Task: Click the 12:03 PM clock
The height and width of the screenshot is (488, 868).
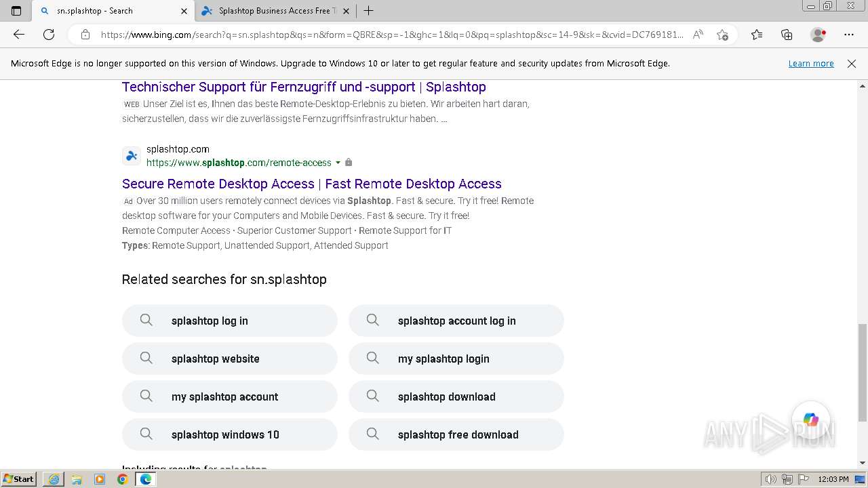Action: pyautogui.click(x=833, y=479)
